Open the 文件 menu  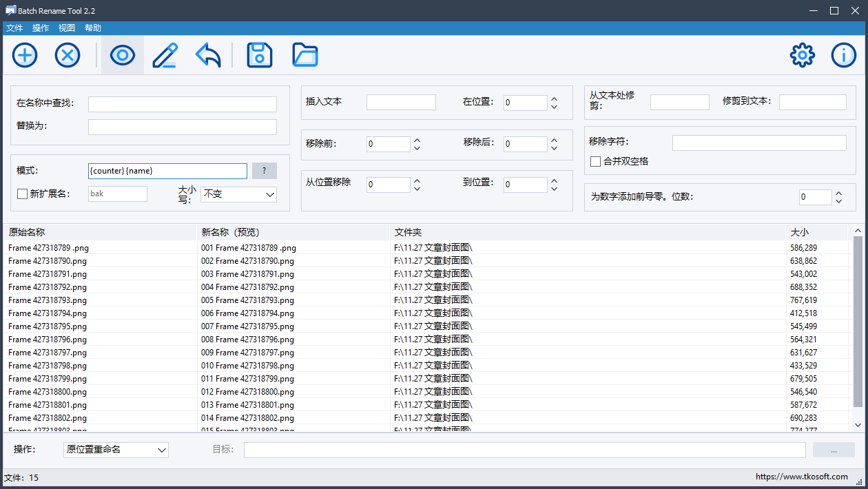pos(14,28)
